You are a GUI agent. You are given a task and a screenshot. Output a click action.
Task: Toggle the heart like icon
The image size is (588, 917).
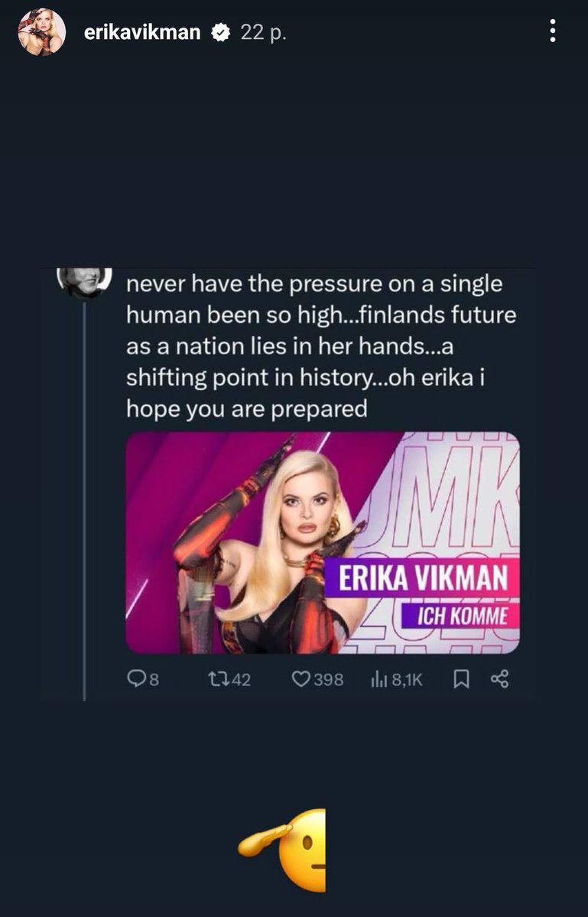pos(300,678)
